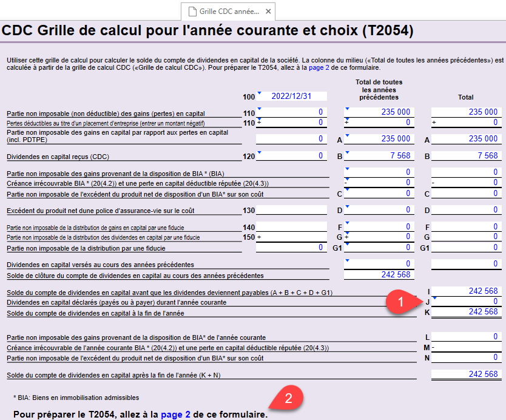The height and width of the screenshot is (420, 506).
Task: Select line K end-of-year balance field
Action: pyautogui.click(x=467, y=312)
